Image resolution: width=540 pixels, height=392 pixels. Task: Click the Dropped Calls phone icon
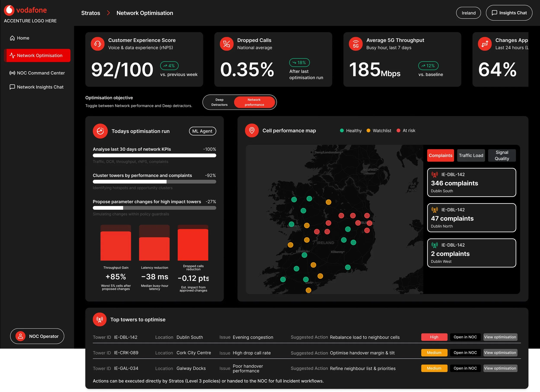[227, 44]
